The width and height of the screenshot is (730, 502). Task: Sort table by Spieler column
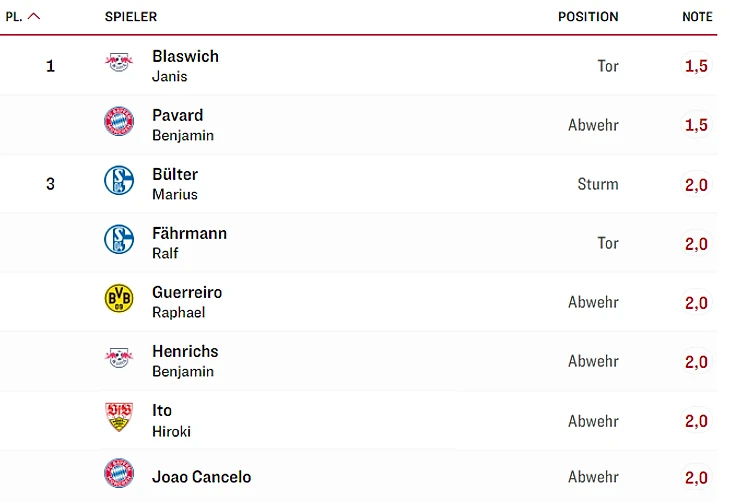pos(131,17)
